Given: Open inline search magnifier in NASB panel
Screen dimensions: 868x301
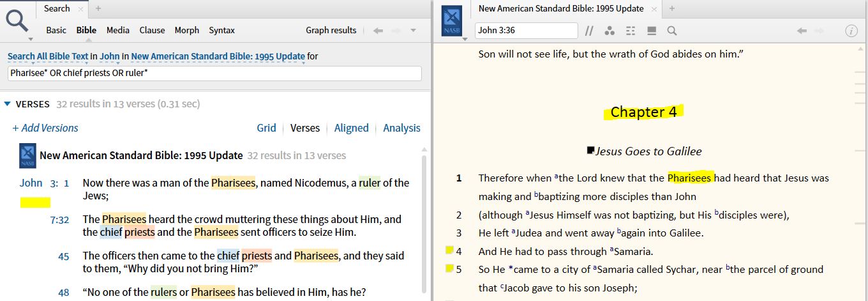Looking at the screenshot, I should (671, 31).
